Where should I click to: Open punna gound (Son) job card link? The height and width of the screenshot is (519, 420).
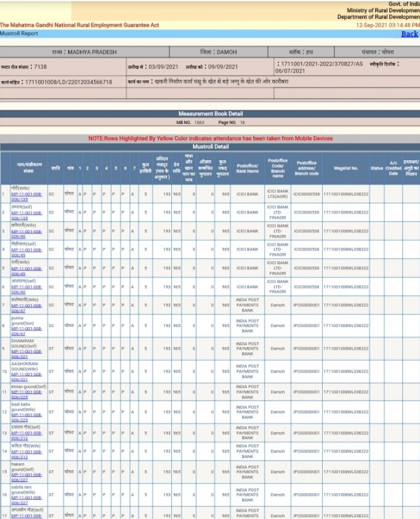pos(27,332)
